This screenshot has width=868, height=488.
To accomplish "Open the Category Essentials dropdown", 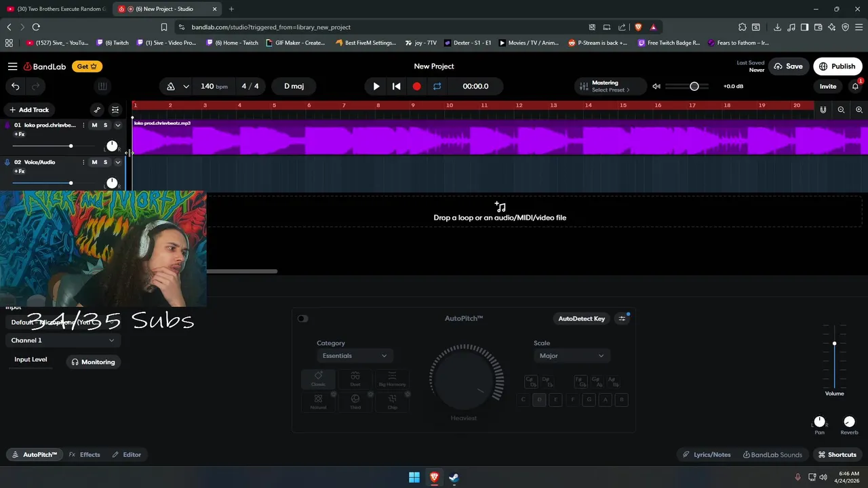I will [x=354, y=356].
